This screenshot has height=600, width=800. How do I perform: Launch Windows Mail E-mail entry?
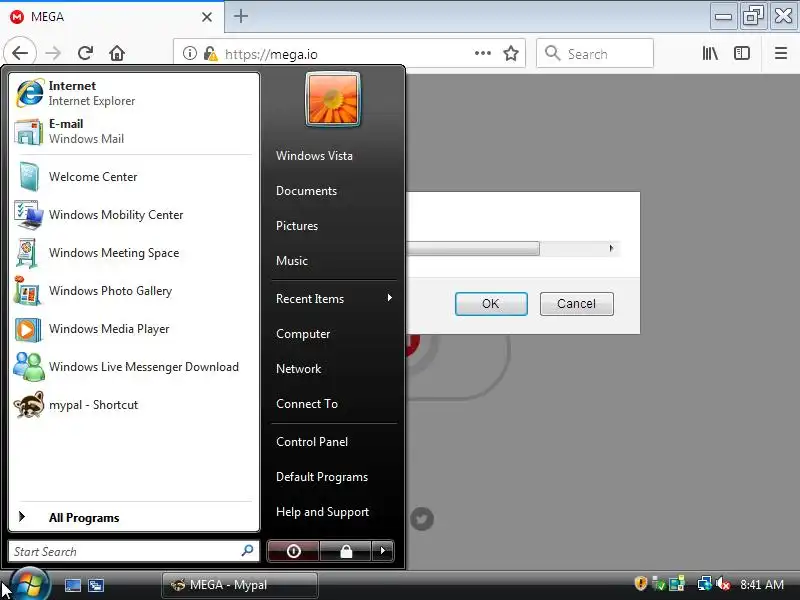[134, 131]
